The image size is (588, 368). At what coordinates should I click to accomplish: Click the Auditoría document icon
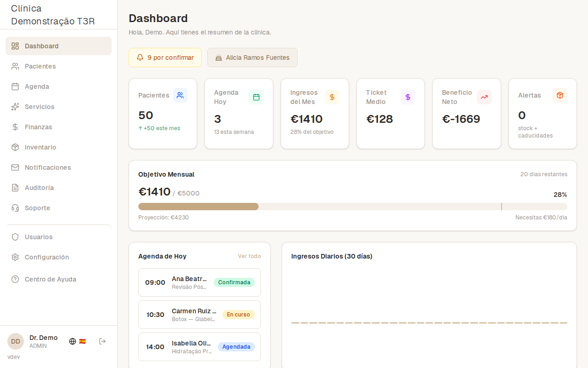tap(15, 187)
